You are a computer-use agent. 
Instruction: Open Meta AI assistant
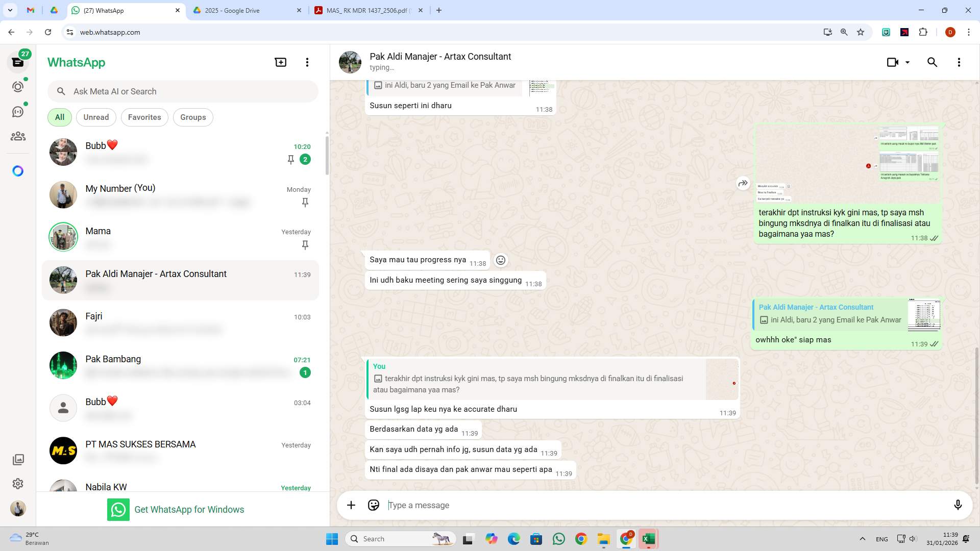click(x=18, y=171)
